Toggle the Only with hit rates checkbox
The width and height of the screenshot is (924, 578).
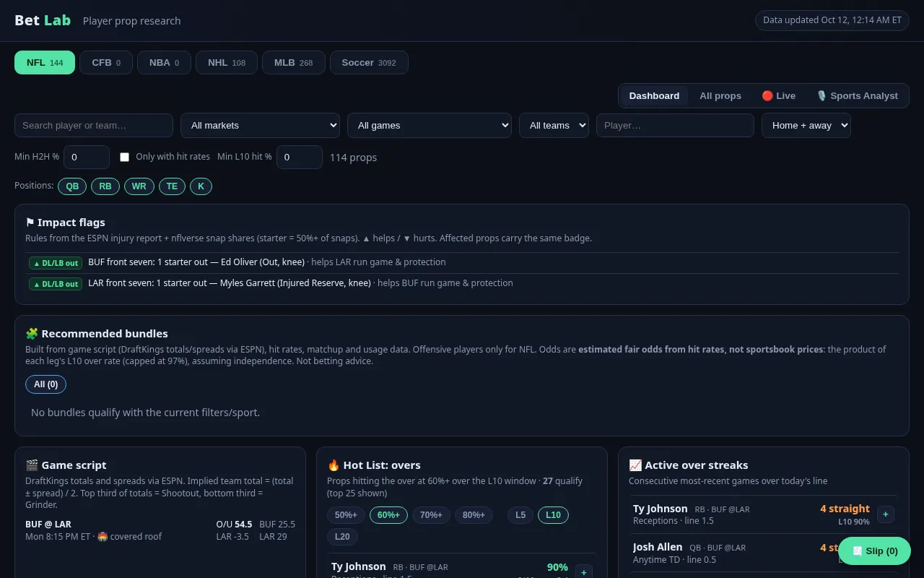pos(124,157)
